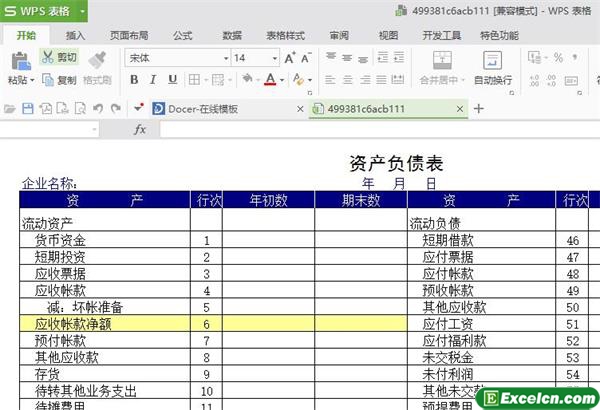The image size is (600, 410).
Task: Click the formula bar input field
Action: click(x=380, y=130)
